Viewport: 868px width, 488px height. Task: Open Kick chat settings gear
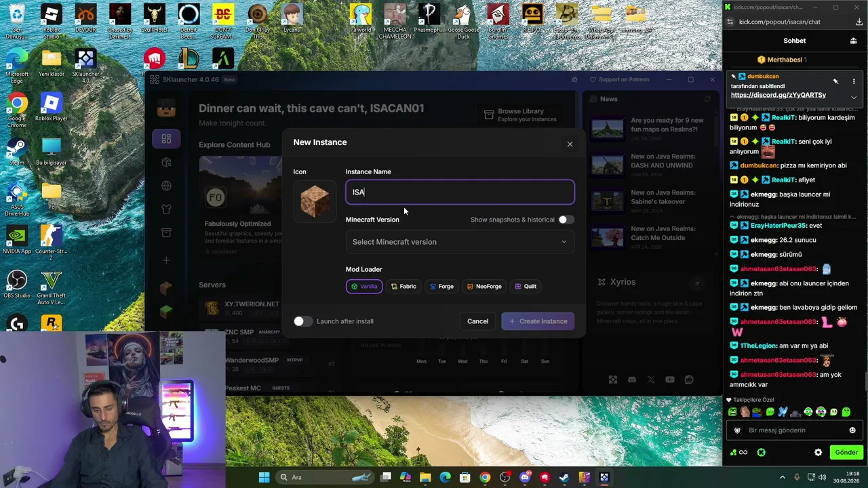coord(818,452)
